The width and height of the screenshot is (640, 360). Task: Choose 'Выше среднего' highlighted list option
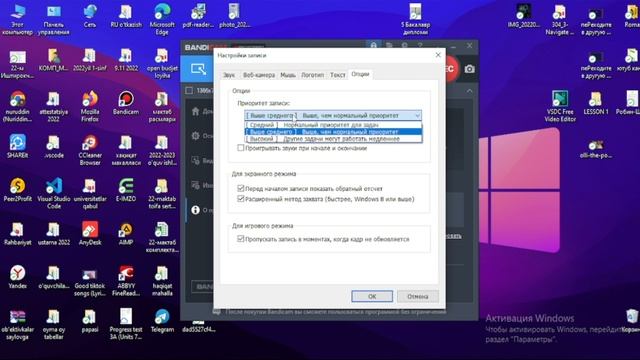(333, 131)
